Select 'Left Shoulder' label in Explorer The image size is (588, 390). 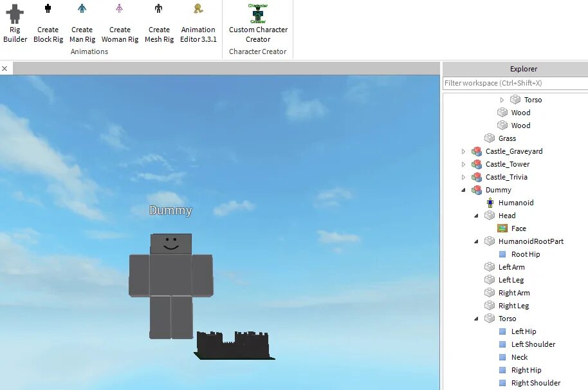[x=533, y=344]
